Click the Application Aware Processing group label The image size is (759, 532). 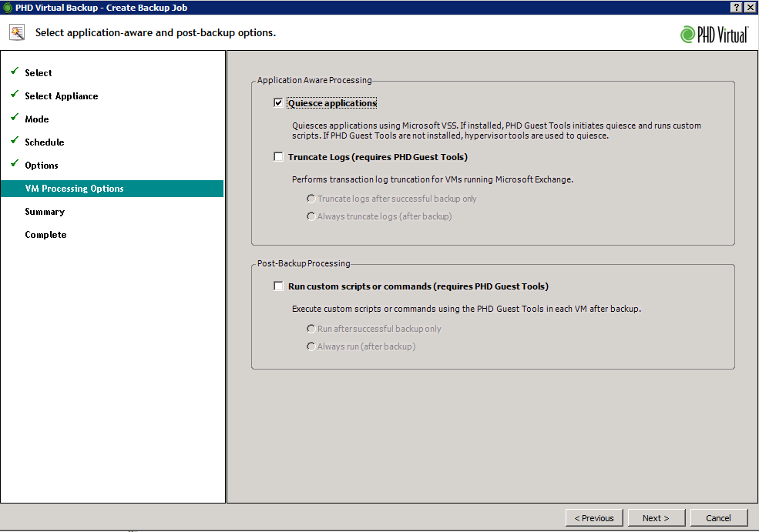(x=314, y=80)
